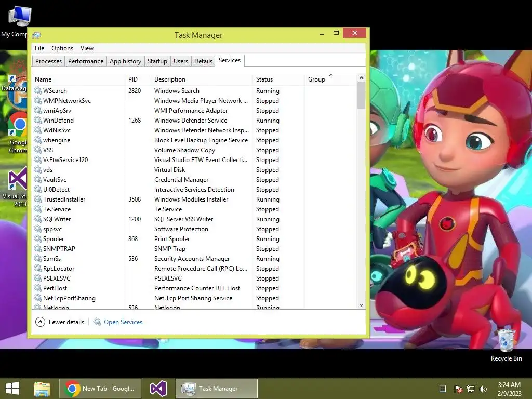This screenshot has width=532, height=399.
Task: Open the Recycle Bin desktop icon
Action: (x=506, y=344)
